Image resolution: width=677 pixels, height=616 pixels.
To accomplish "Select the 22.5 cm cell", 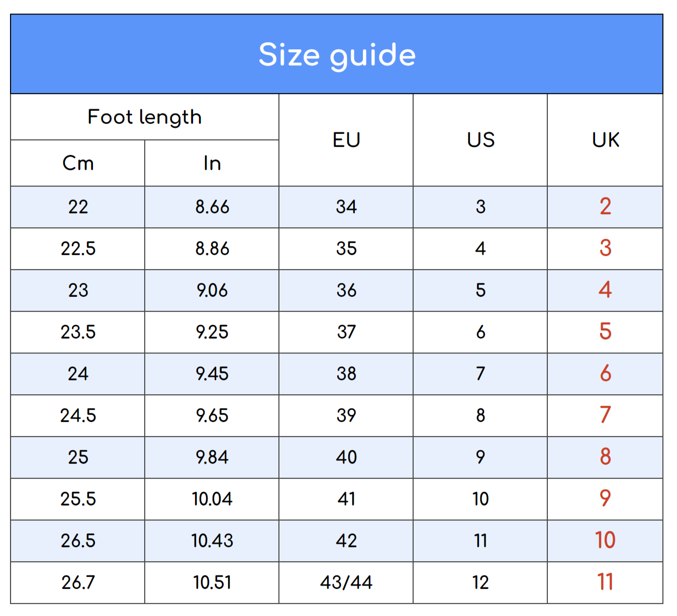I will (x=78, y=249).
